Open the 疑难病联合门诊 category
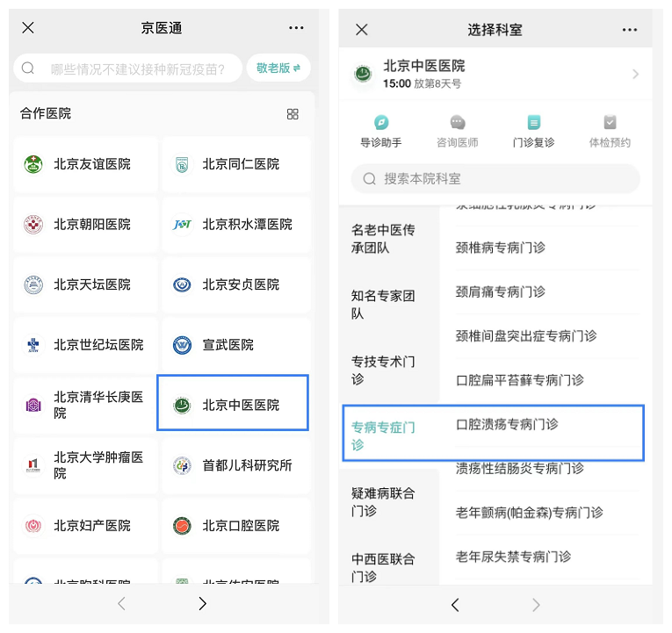 tap(384, 501)
